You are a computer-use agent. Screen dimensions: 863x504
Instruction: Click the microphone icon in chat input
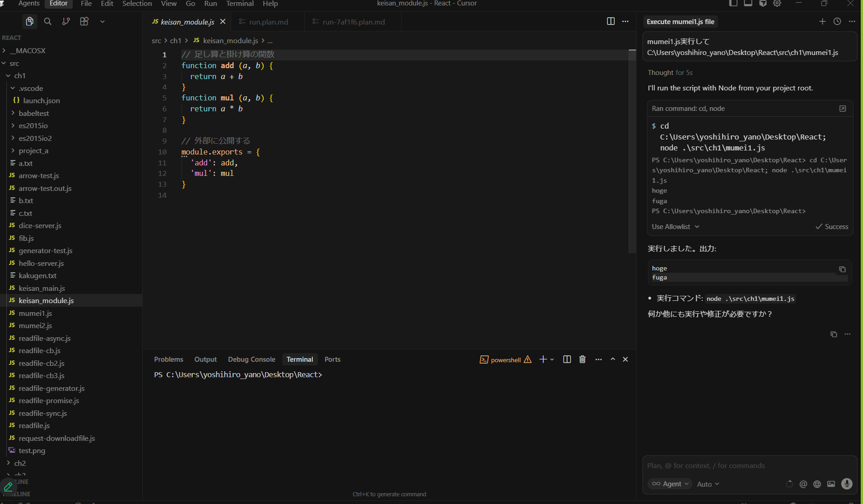847,484
